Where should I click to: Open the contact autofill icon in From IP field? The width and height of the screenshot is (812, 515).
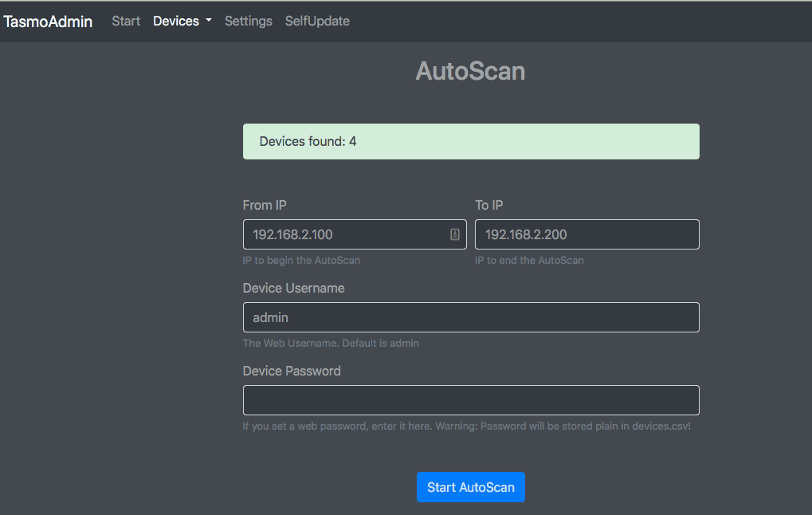(453, 234)
